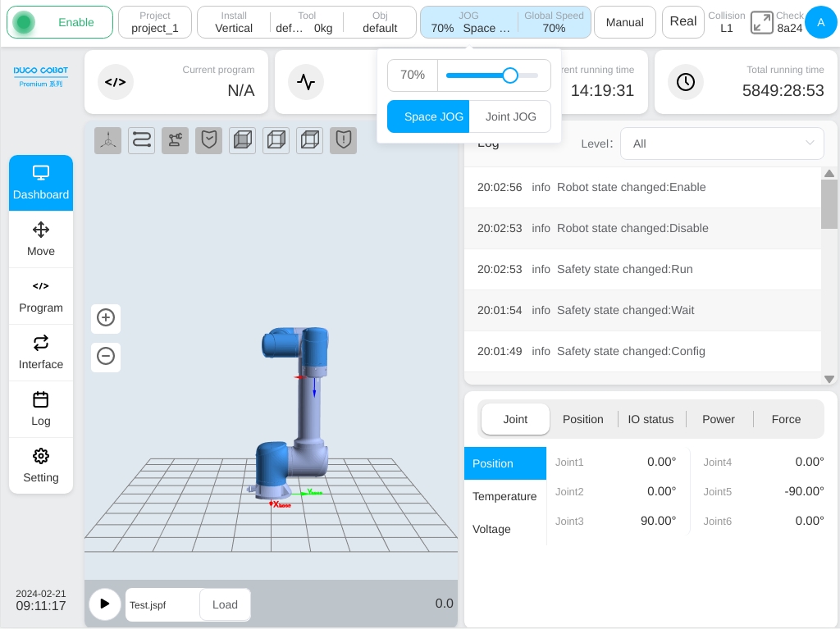Click the pulse waveform icon

[306, 82]
